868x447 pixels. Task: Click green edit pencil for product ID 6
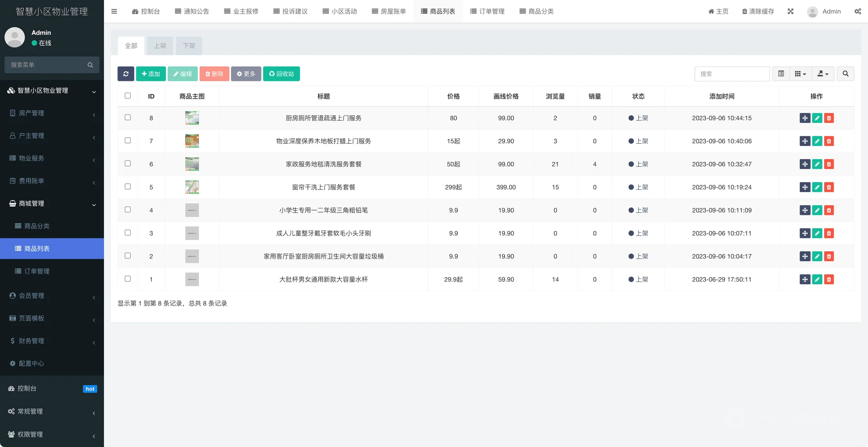coord(817,165)
